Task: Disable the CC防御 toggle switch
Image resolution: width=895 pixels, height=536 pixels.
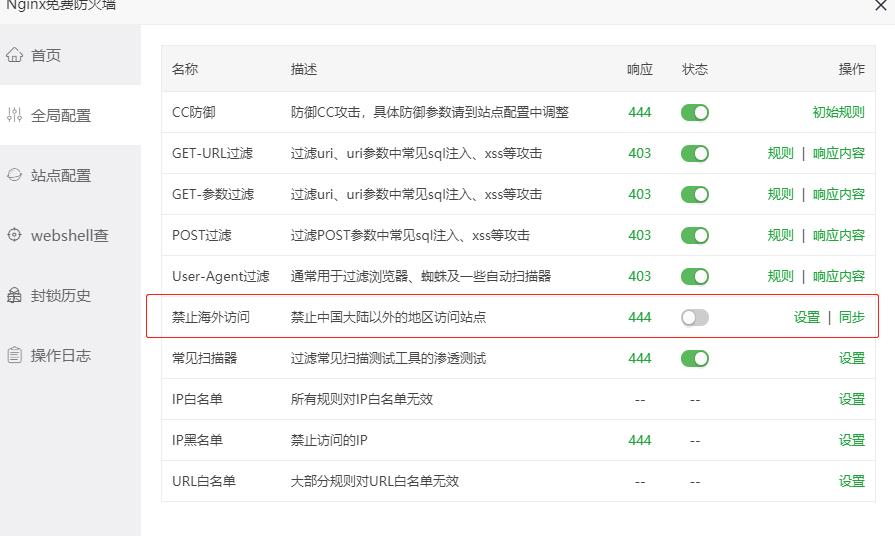Action: coord(694,112)
